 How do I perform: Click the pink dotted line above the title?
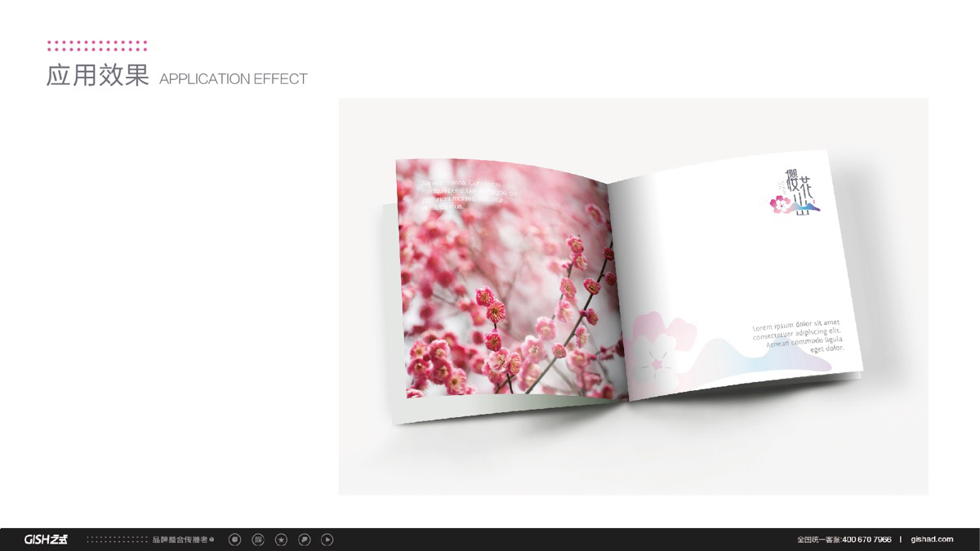(x=97, y=45)
